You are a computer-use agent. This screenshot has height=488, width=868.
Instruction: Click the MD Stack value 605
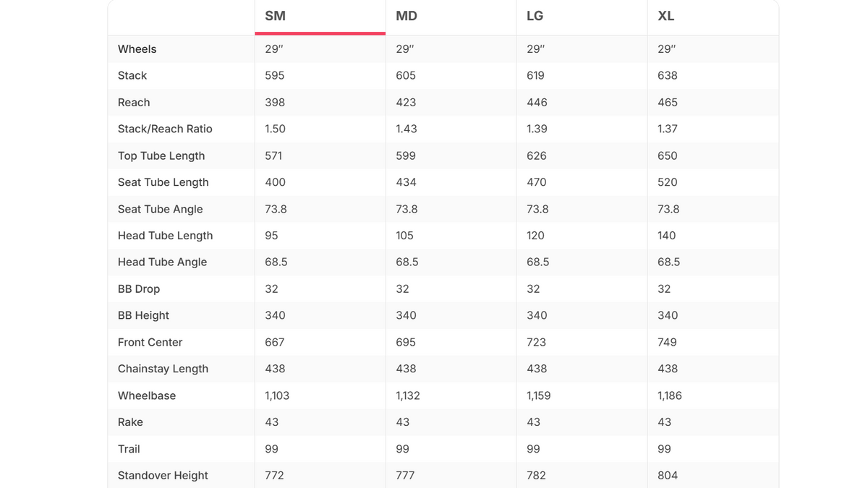click(406, 76)
